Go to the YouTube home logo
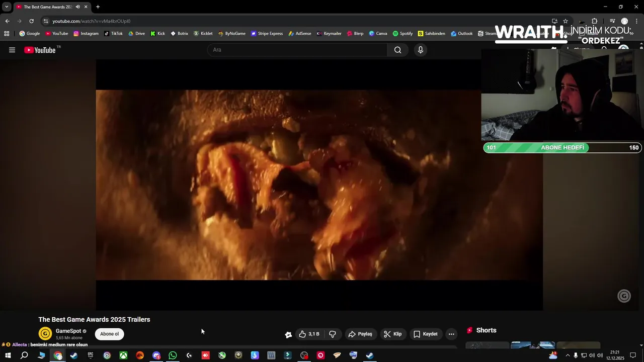This screenshot has height=362, width=644. coord(40,50)
